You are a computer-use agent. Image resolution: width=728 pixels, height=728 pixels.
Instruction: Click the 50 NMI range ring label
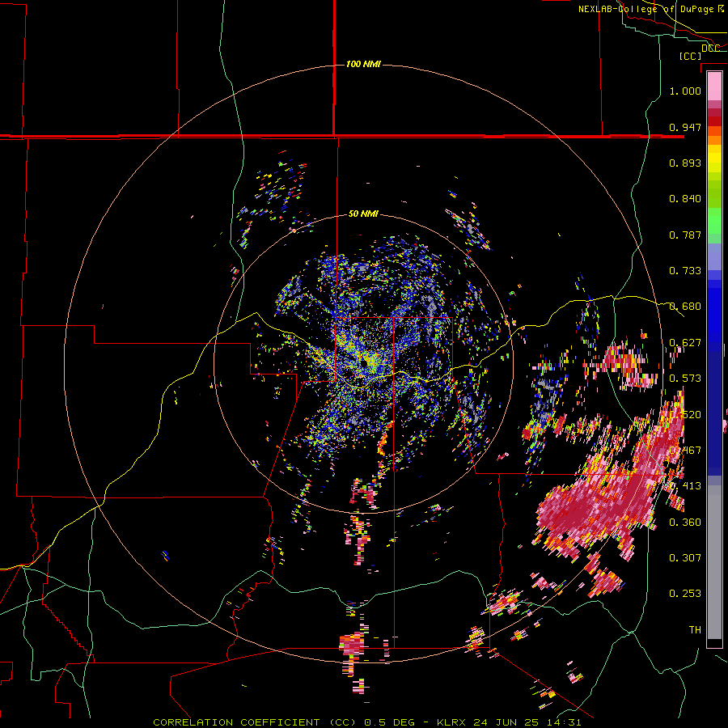coord(363,214)
